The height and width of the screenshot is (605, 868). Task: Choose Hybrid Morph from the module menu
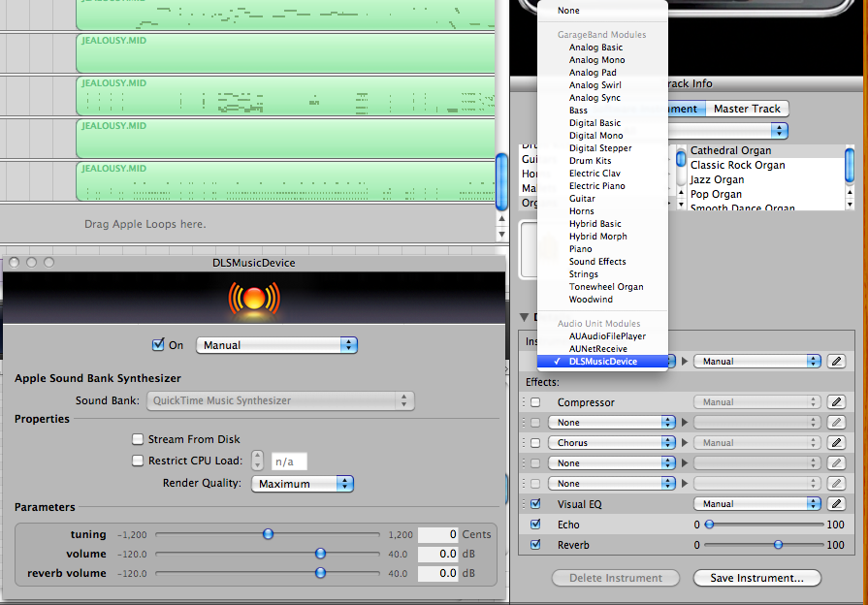pos(602,237)
